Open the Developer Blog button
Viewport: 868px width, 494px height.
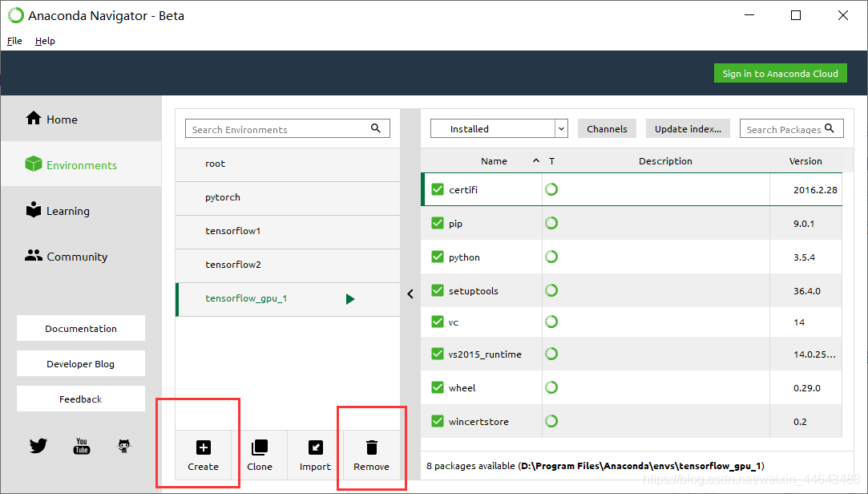pos(81,364)
